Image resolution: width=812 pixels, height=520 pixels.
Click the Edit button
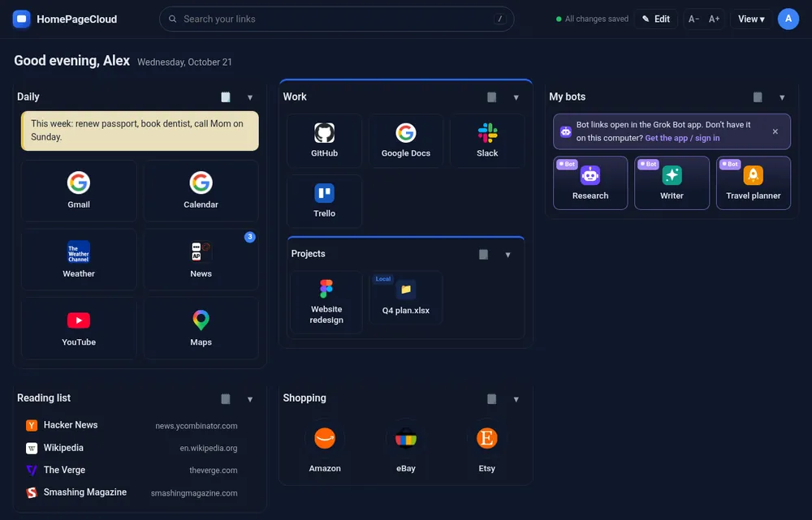tap(656, 19)
